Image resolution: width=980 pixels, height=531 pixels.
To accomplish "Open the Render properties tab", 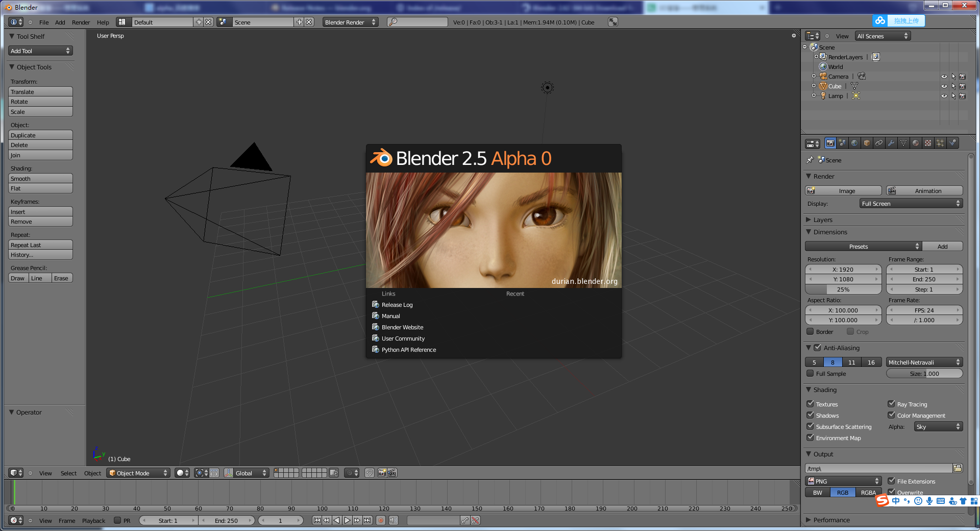I will click(830, 143).
